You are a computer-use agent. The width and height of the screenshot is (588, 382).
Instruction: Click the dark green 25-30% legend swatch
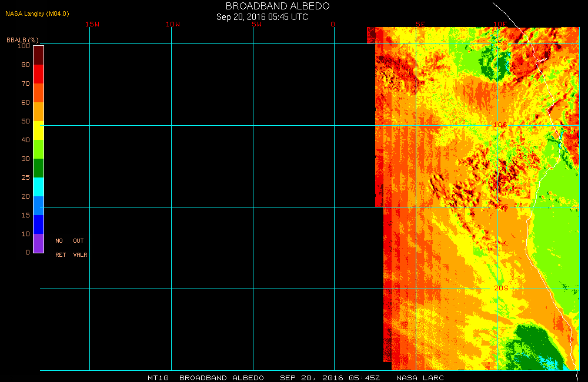click(x=38, y=168)
